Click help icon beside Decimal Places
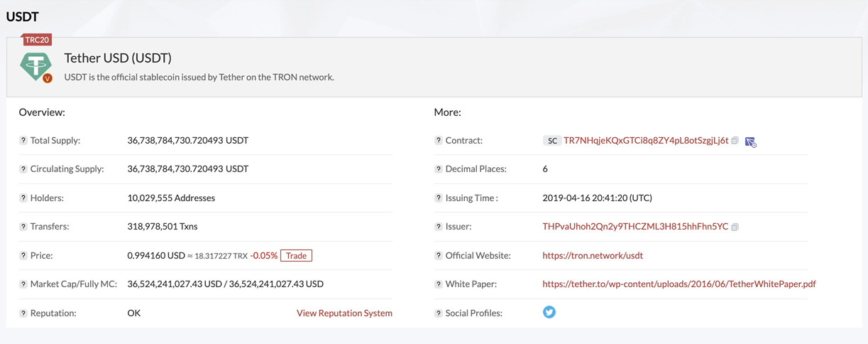The image size is (868, 344). coord(438,169)
